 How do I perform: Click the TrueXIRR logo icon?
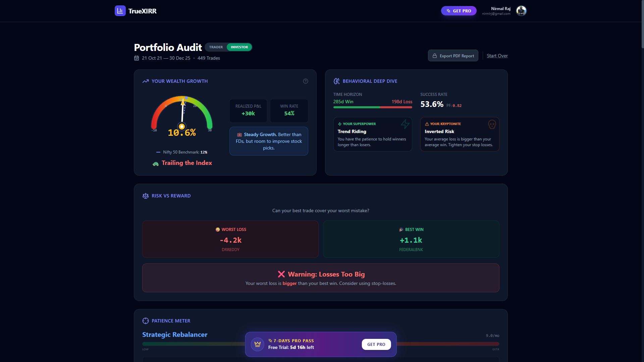[x=120, y=11]
